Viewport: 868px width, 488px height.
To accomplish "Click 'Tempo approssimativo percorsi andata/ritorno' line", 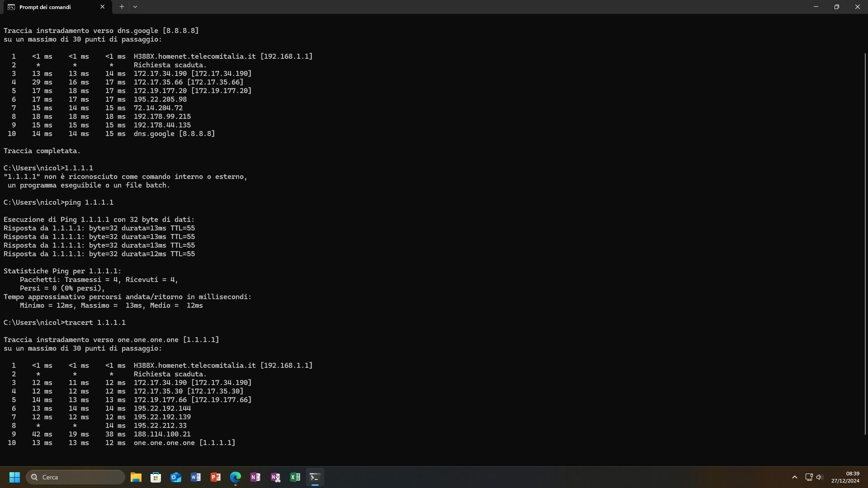I will click(127, 297).
